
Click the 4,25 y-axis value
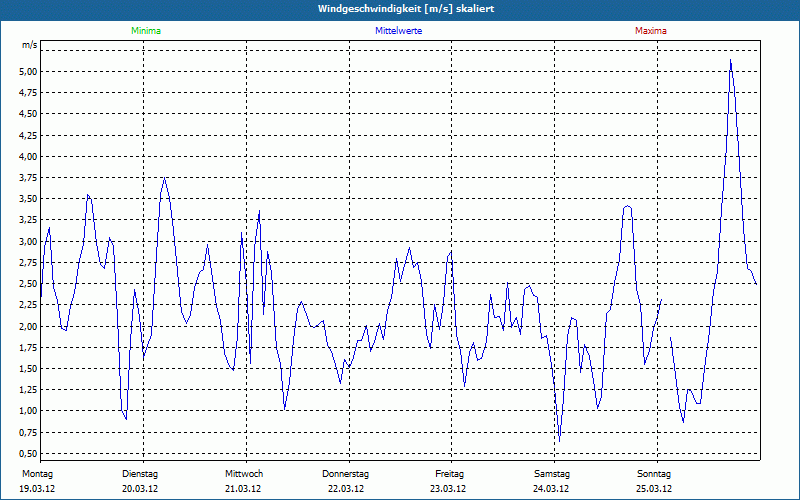29,135
